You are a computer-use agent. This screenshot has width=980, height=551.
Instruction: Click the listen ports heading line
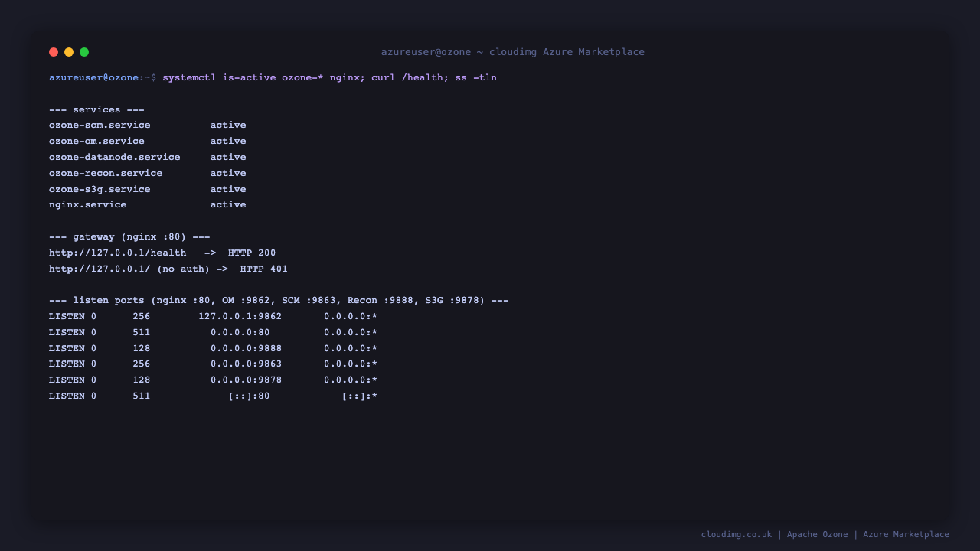tap(279, 301)
